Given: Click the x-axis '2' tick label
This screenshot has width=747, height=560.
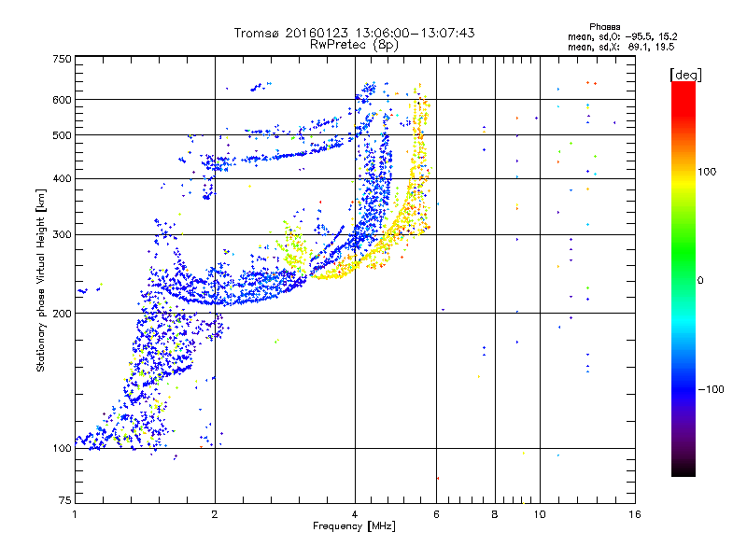Looking at the screenshot, I should point(215,514).
